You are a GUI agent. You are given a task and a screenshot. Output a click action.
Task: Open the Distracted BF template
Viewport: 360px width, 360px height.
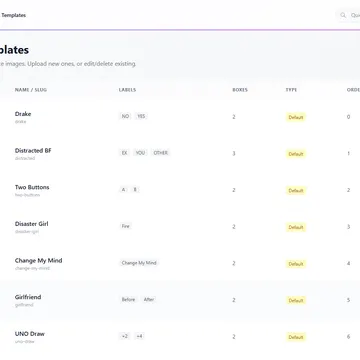coord(33,151)
